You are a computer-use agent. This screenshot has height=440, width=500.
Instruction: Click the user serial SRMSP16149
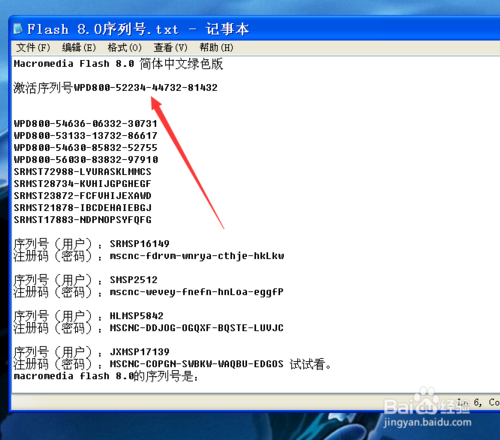point(140,244)
